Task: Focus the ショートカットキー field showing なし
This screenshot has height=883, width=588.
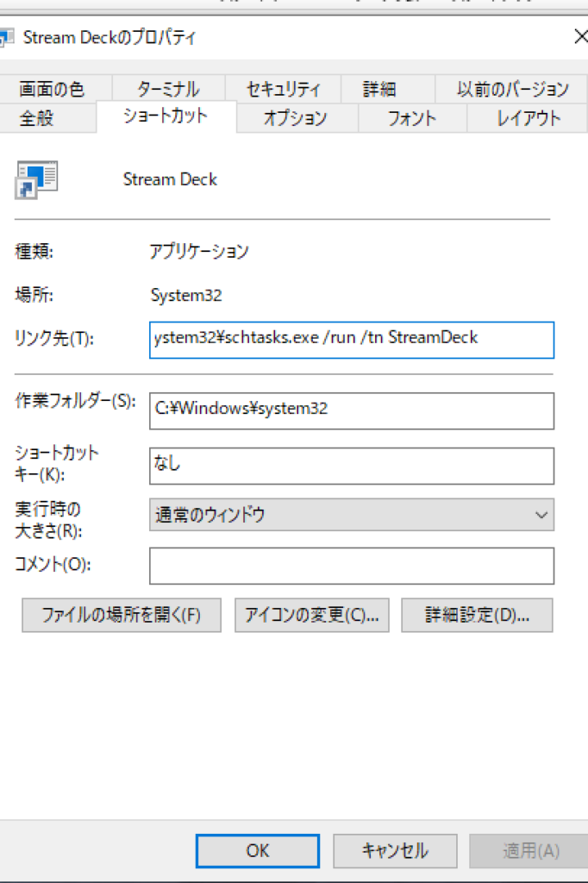Action: pos(352,466)
